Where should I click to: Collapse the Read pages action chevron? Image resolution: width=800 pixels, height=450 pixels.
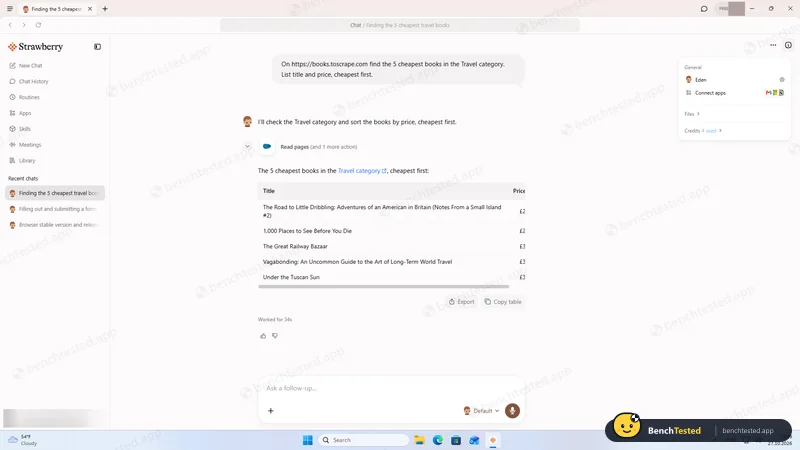[247, 147]
